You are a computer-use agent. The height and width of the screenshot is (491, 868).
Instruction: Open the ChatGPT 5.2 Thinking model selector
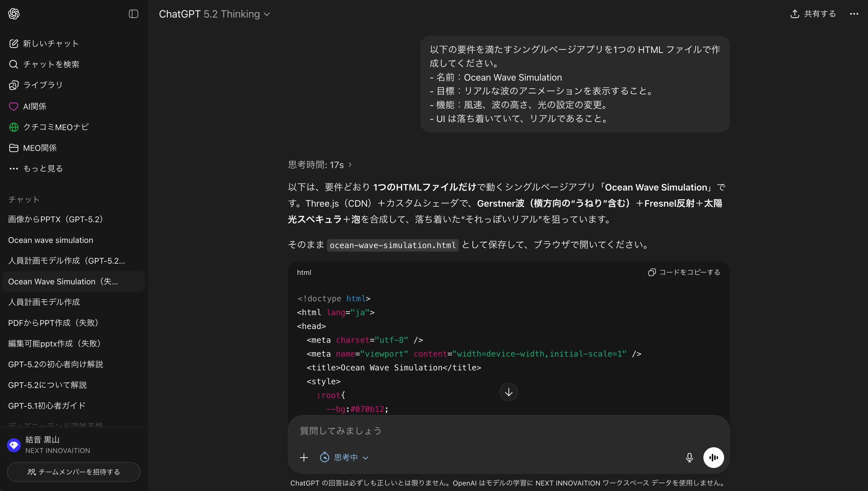[215, 14]
